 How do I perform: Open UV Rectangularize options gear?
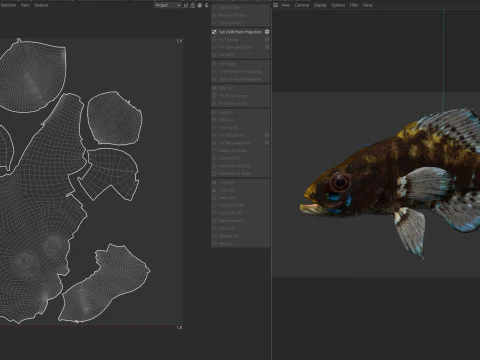pos(267,143)
